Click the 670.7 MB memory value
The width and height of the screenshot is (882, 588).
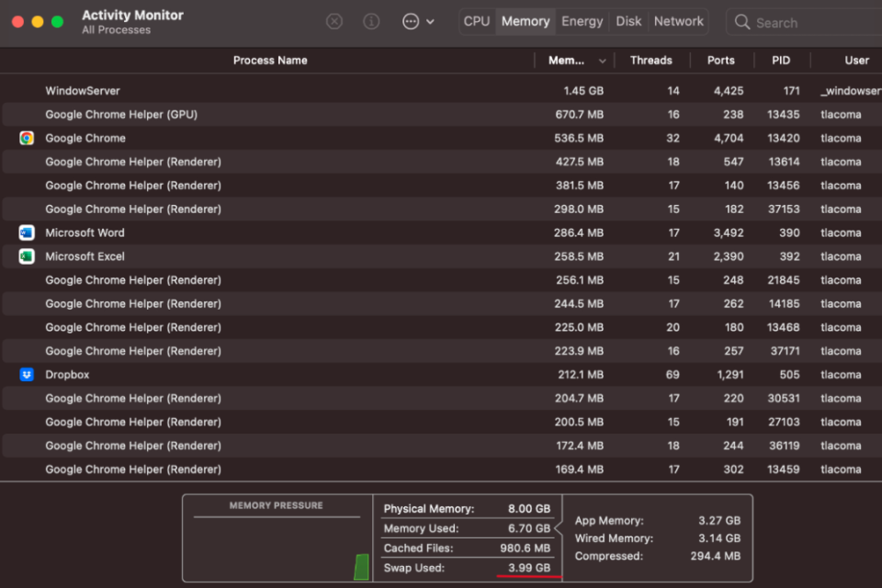coord(580,114)
